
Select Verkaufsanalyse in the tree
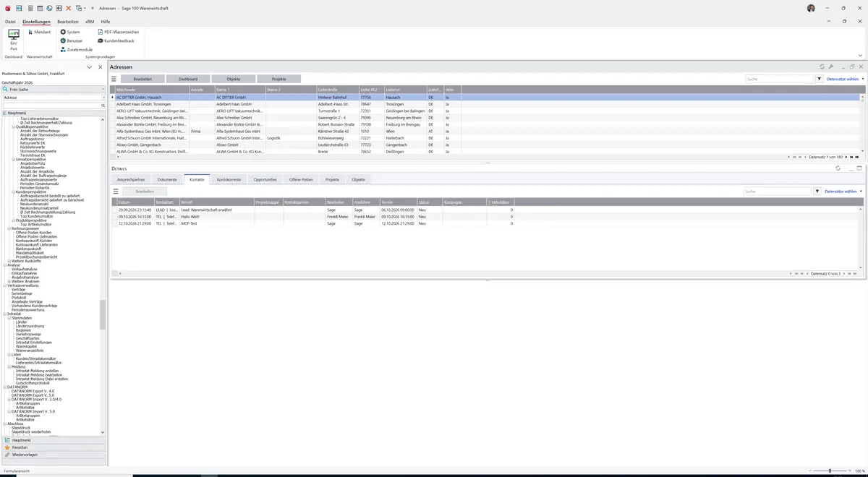pyautogui.click(x=25, y=269)
